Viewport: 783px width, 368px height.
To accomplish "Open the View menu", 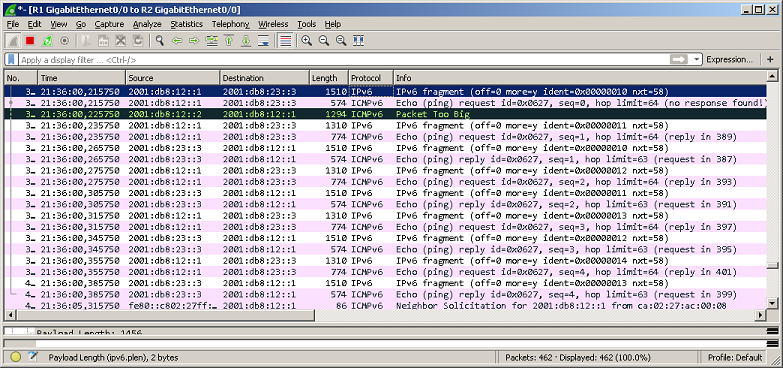I will click(58, 24).
